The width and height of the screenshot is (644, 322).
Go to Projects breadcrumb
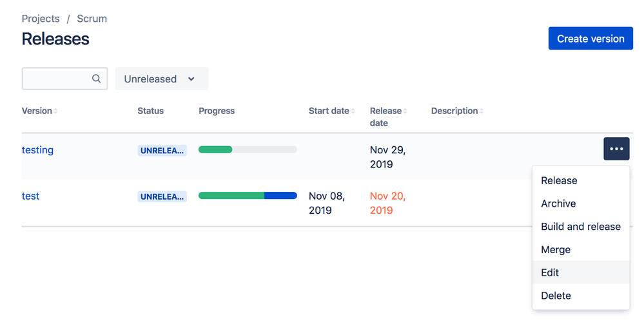(41, 19)
